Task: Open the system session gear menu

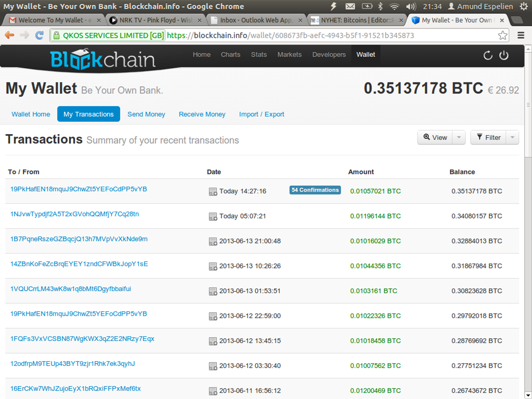Action: pyautogui.click(x=523, y=6)
